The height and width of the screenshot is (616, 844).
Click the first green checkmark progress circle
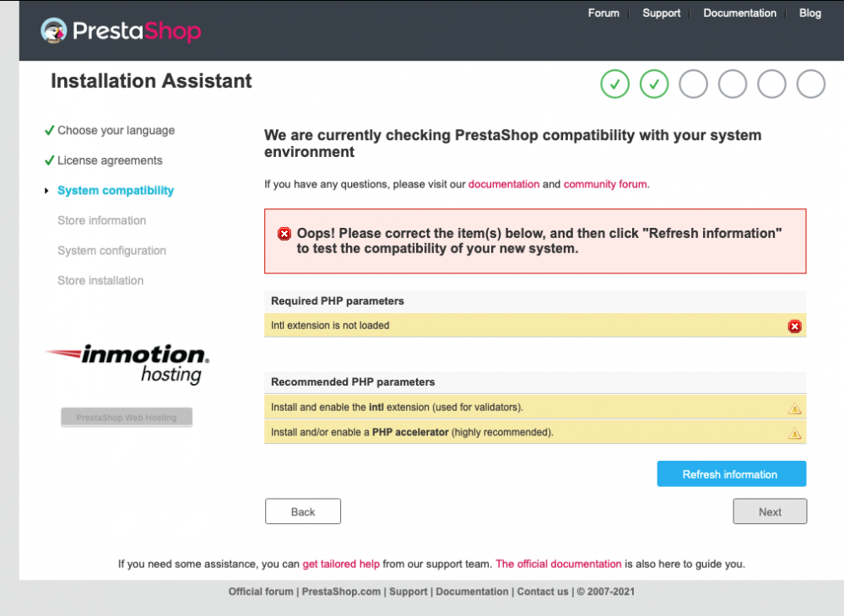point(614,84)
